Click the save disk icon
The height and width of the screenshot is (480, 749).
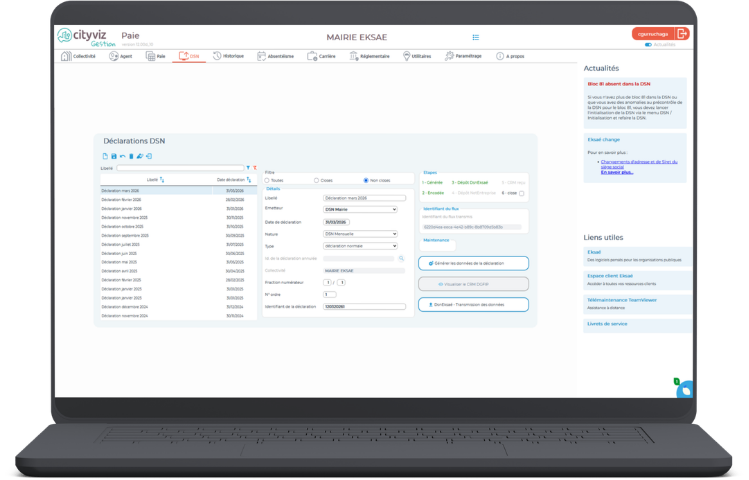click(113, 156)
